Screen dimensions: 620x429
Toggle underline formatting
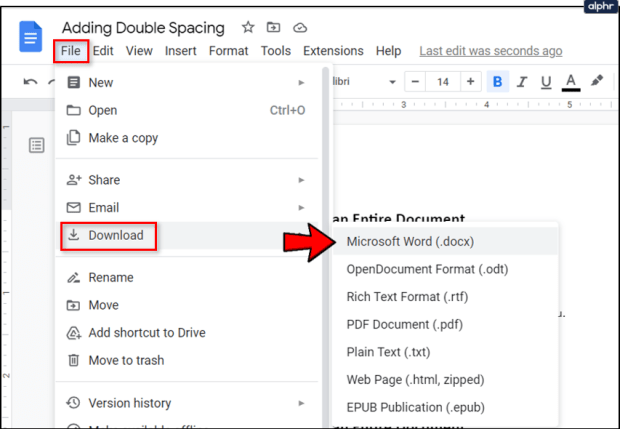pyautogui.click(x=546, y=81)
